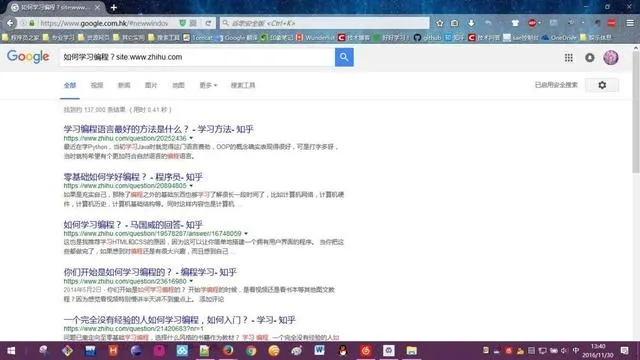
Task: Open result 零基础如何学好编程
Action: tap(133, 177)
